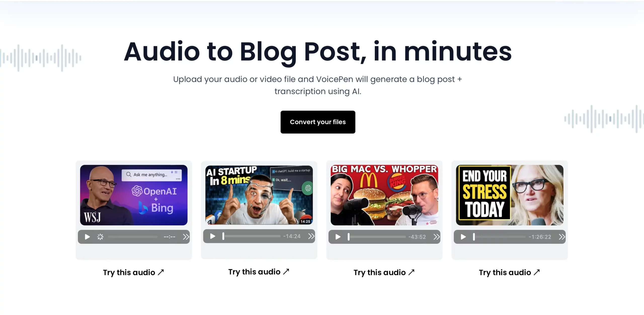
Task: Click Convert your files button
Action: point(318,122)
